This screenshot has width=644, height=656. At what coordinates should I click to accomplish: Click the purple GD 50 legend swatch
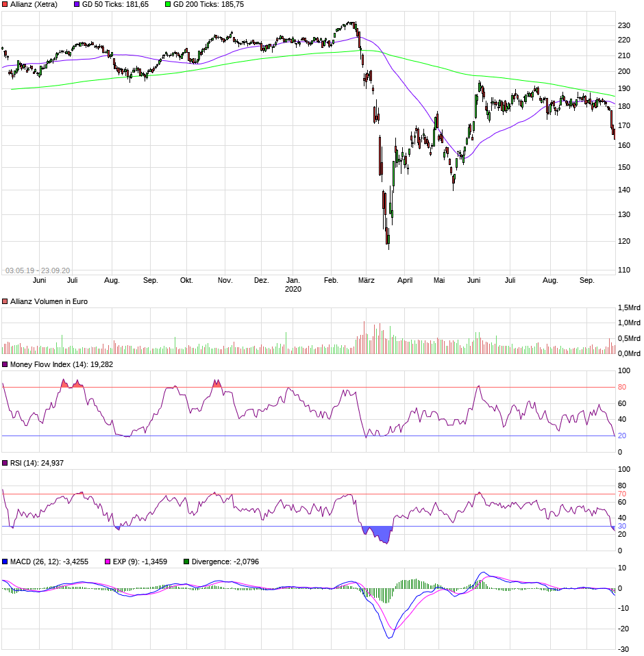(77, 4)
